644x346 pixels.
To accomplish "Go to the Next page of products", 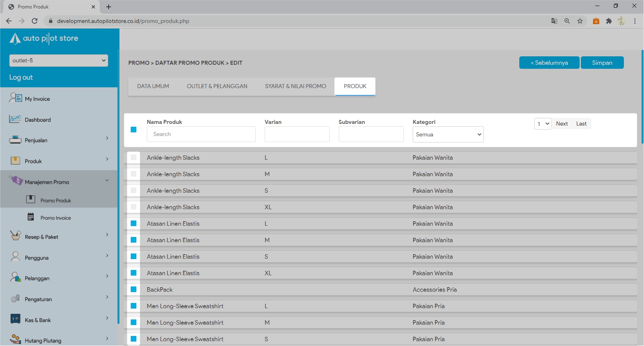I will (562, 124).
